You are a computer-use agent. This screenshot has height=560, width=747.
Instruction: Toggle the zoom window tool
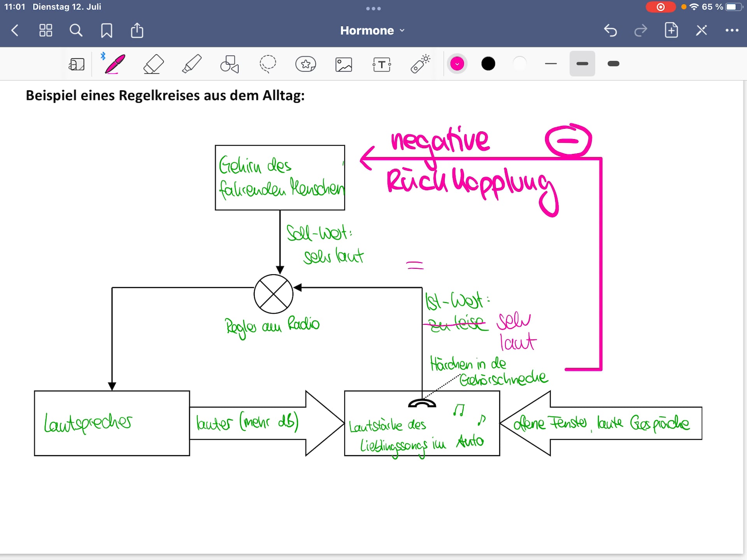77,64
